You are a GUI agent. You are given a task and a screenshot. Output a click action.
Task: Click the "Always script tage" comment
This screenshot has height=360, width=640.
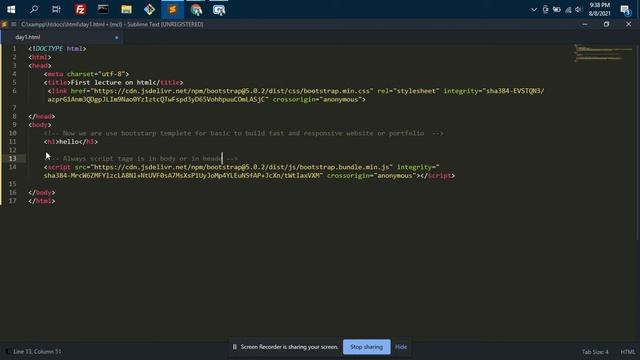click(x=143, y=159)
